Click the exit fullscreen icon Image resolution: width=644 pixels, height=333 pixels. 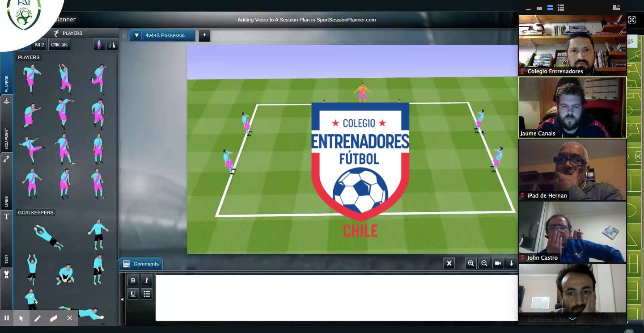(x=632, y=20)
